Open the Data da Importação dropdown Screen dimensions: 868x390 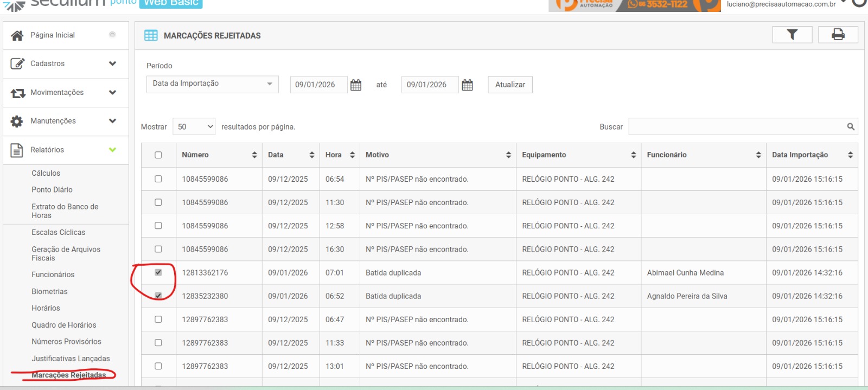click(x=212, y=84)
